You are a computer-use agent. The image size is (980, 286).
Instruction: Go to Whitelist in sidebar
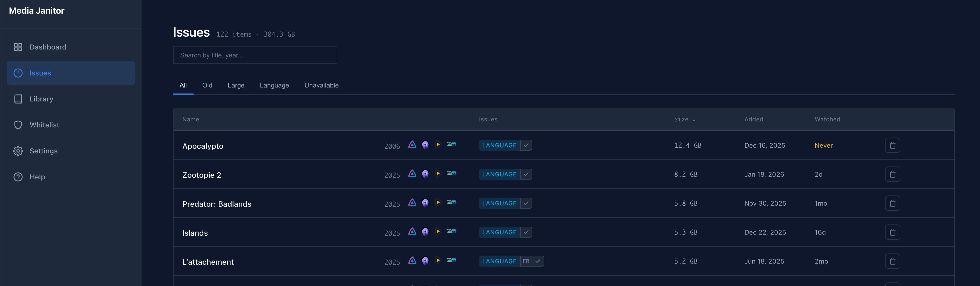pos(44,125)
